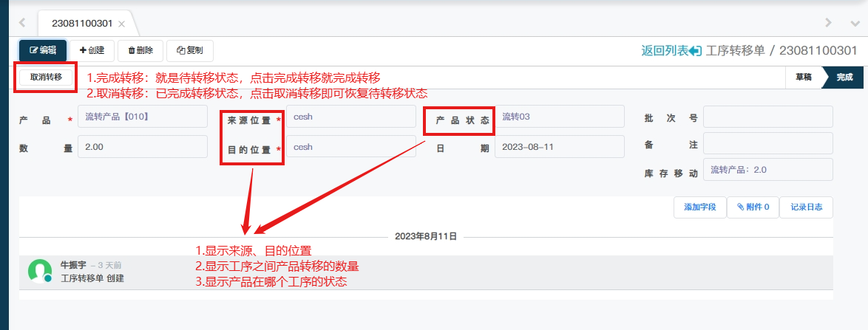Click 返回列表 return to list link
Image resolution: width=868 pixels, height=330 pixels.
(x=671, y=51)
